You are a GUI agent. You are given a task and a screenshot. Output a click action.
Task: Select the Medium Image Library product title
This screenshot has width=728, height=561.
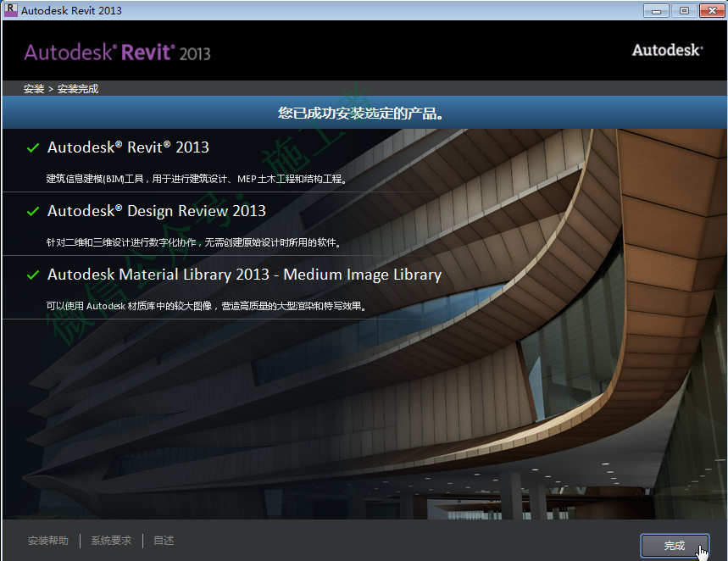pos(244,275)
